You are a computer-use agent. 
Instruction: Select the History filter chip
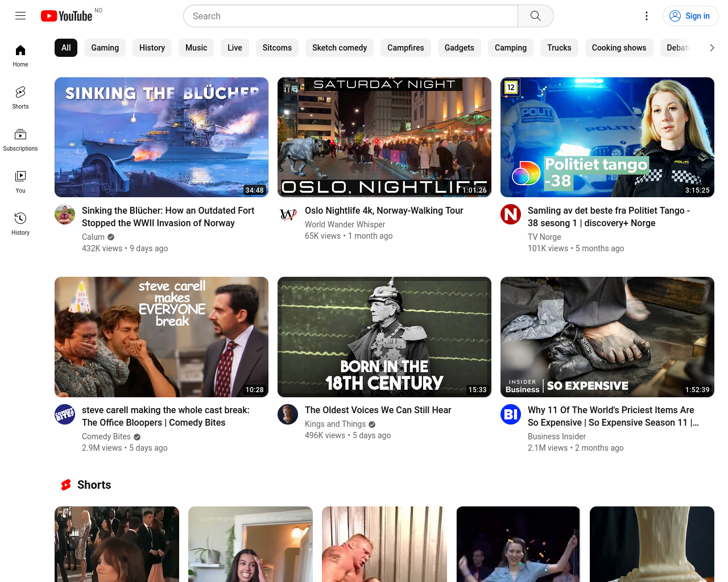tap(152, 48)
